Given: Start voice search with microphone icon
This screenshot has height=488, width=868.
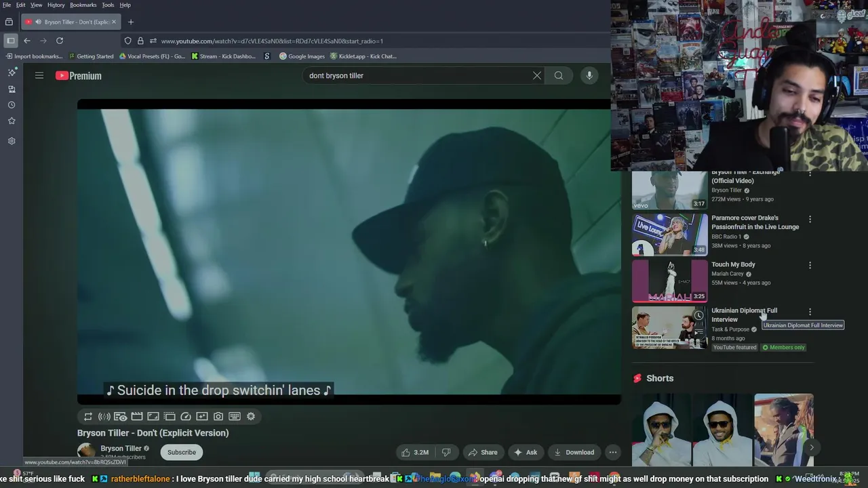Looking at the screenshot, I should click(x=589, y=75).
